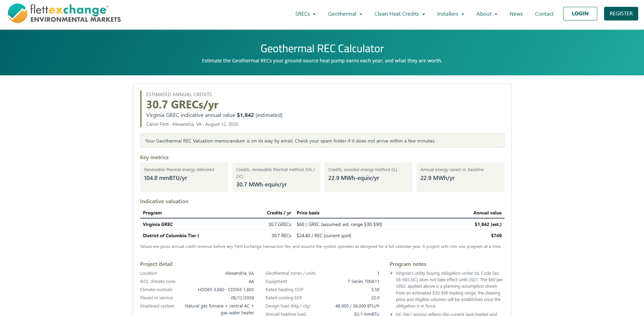Click the $24.40 / REC current spot cell
This screenshot has width=644, height=316.
[x=324, y=236]
